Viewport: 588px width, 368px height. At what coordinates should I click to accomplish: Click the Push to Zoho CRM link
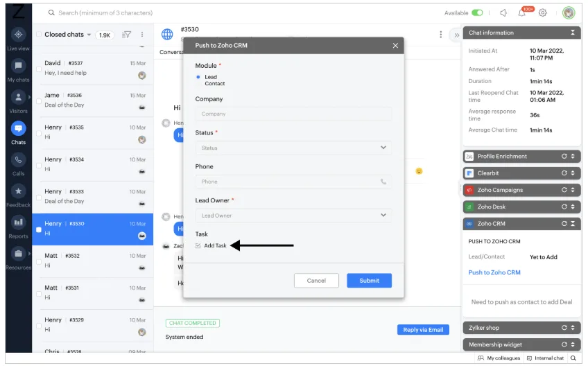494,272
